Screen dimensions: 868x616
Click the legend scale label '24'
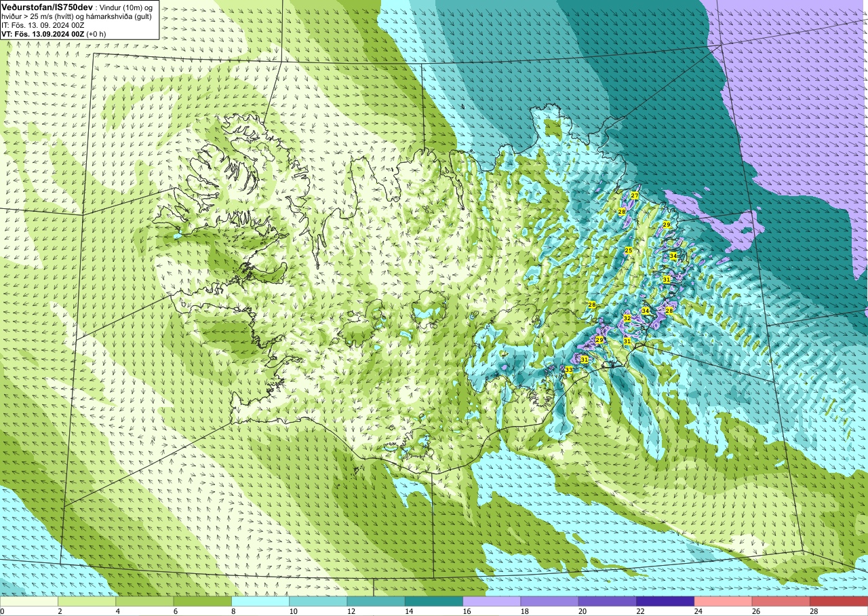point(698,611)
